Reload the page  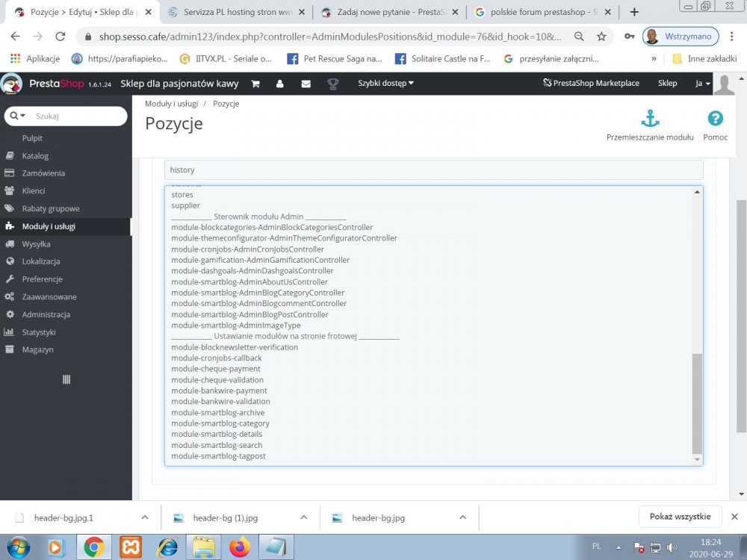[x=60, y=36]
